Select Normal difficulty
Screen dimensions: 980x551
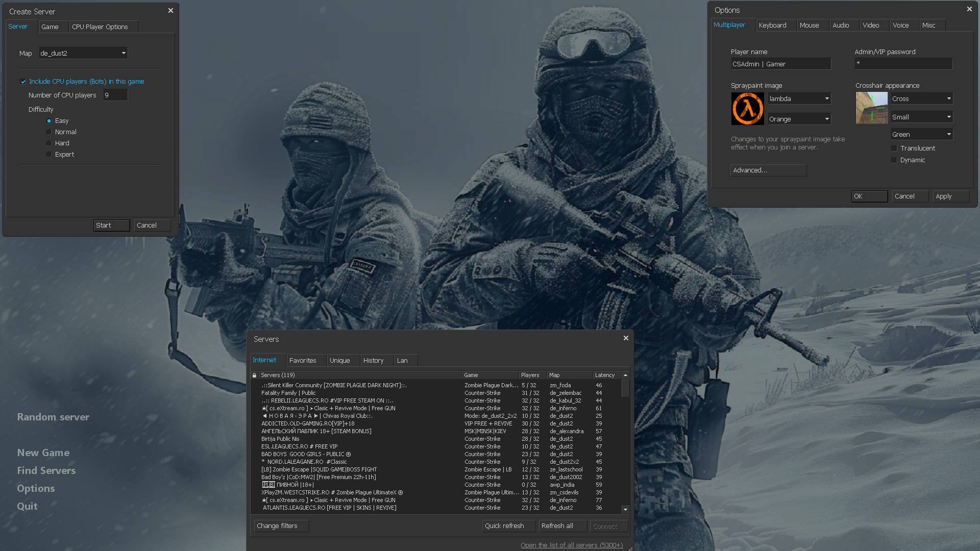49,132
